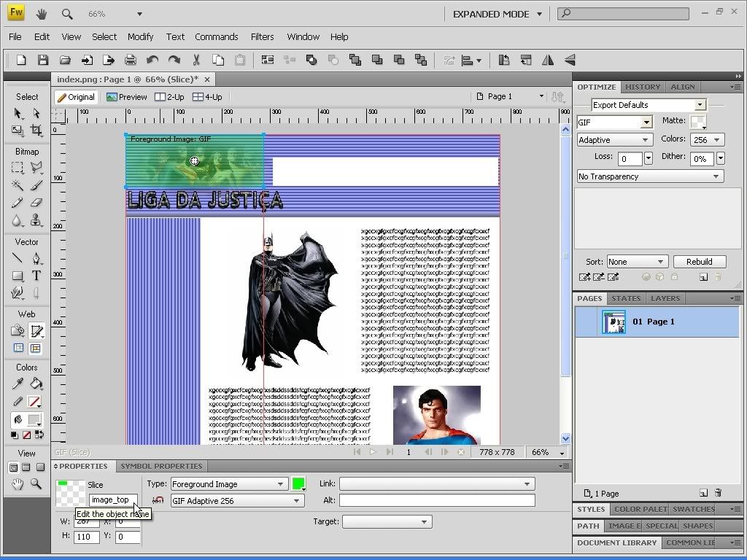Enable Standard Screen mode
The height and width of the screenshot is (560, 747).
(13, 467)
